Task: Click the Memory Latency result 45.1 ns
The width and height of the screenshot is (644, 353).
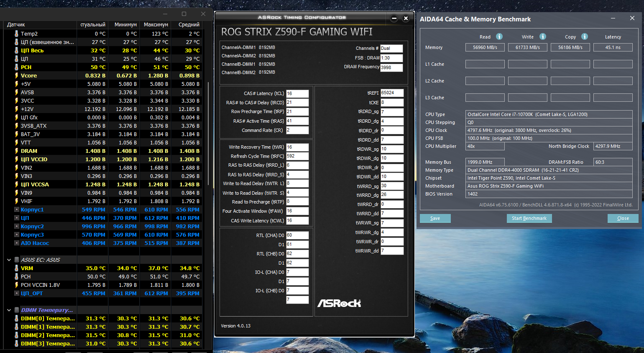Action: (613, 47)
